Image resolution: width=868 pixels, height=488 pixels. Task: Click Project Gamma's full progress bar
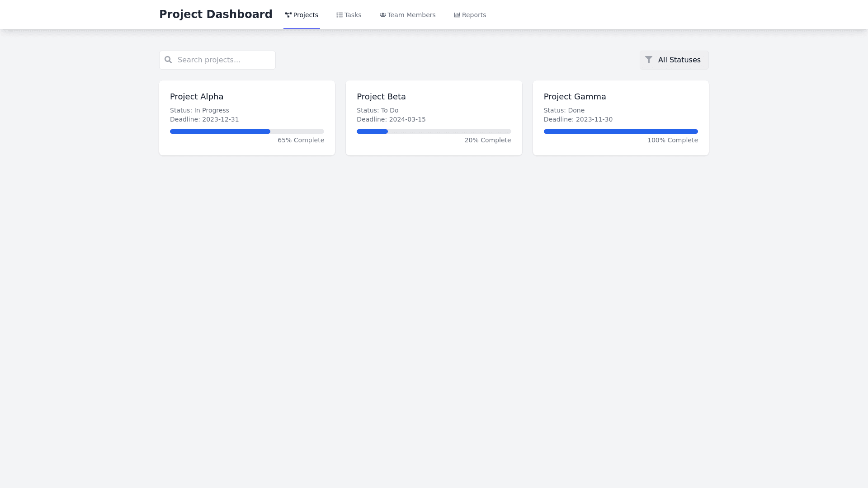(620, 131)
